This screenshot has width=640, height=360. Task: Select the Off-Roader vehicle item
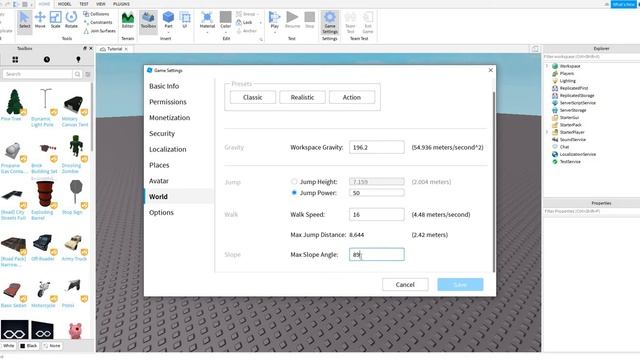[43, 247]
